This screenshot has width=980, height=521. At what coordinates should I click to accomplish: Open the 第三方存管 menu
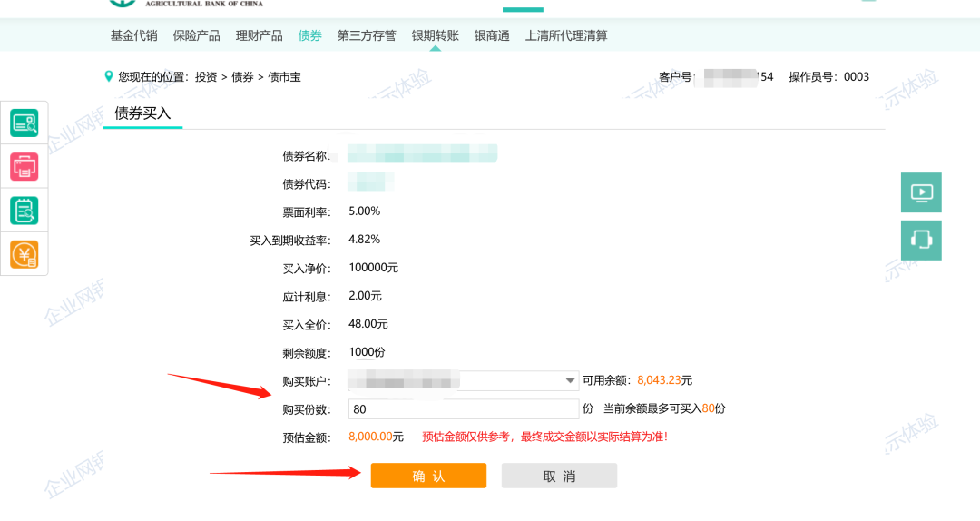(367, 35)
